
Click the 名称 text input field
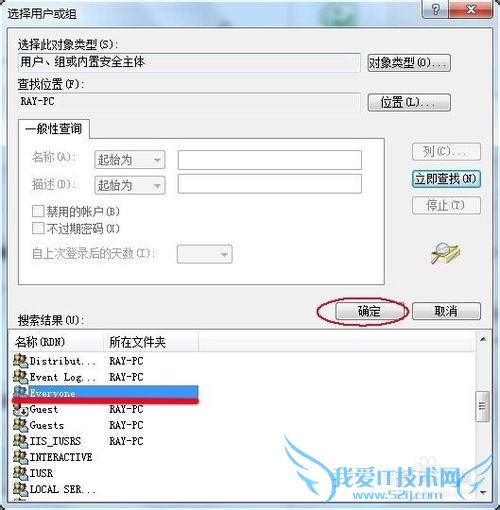coord(270,160)
